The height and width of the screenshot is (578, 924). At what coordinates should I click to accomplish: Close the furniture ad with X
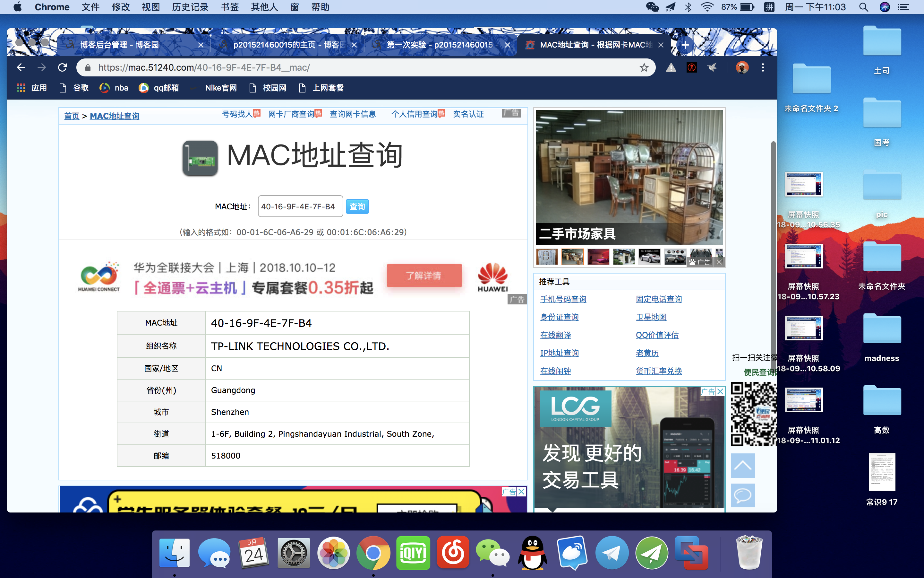point(719,262)
